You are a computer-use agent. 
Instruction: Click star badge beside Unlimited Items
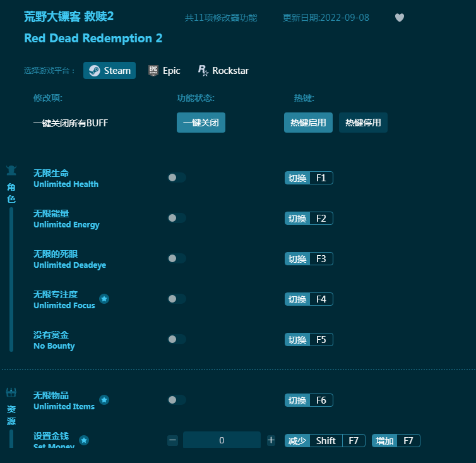[x=104, y=400]
